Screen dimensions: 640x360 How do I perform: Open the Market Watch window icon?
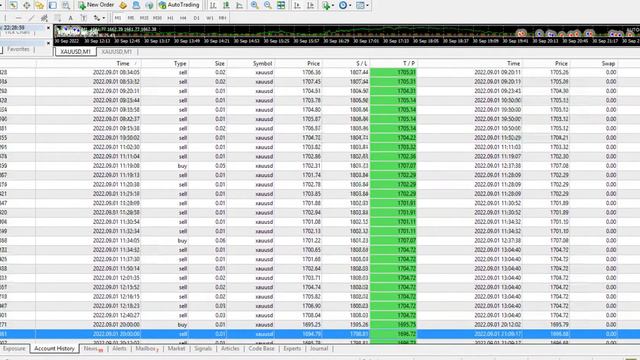point(13,5)
